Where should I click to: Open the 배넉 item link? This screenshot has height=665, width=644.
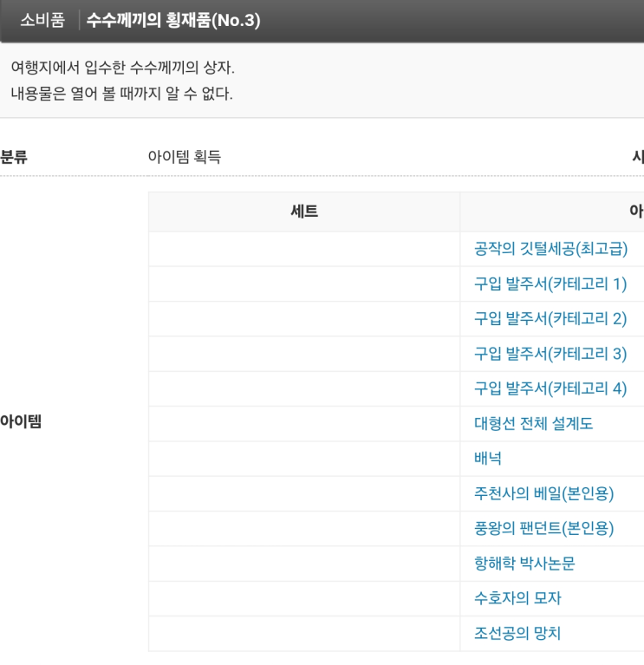coord(488,459)
